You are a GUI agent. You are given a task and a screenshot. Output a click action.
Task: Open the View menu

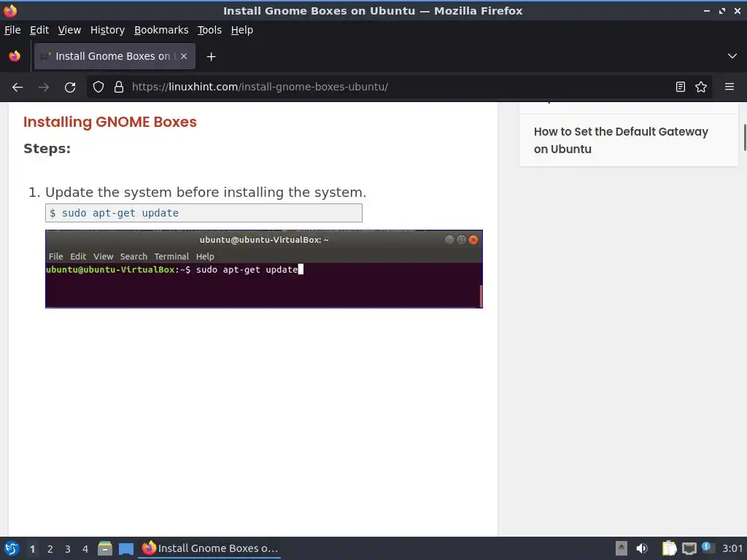click(x=69, y=30)
